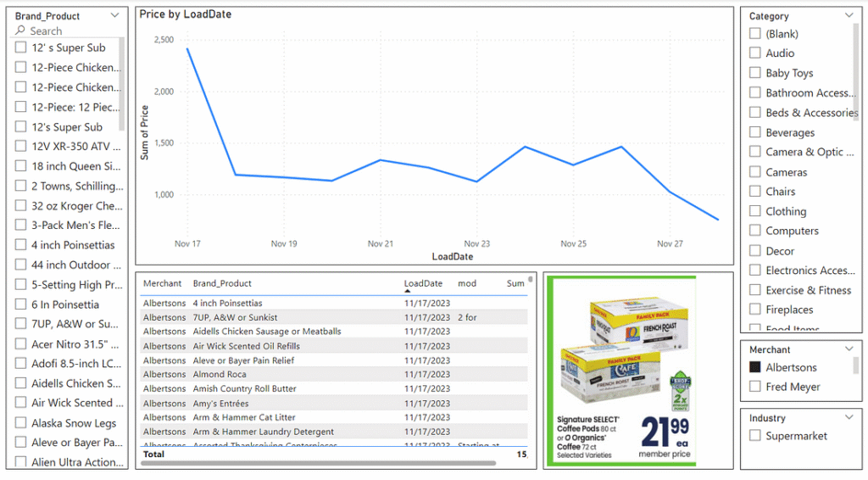The height and width of the screenshot is (480, 868).
Task: Click the Sum column header
Action: pos(515,283)
